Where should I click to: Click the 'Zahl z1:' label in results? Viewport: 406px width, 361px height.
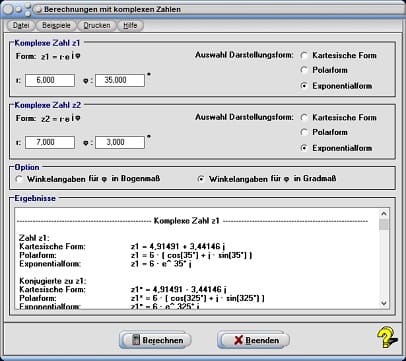[34, 238]
